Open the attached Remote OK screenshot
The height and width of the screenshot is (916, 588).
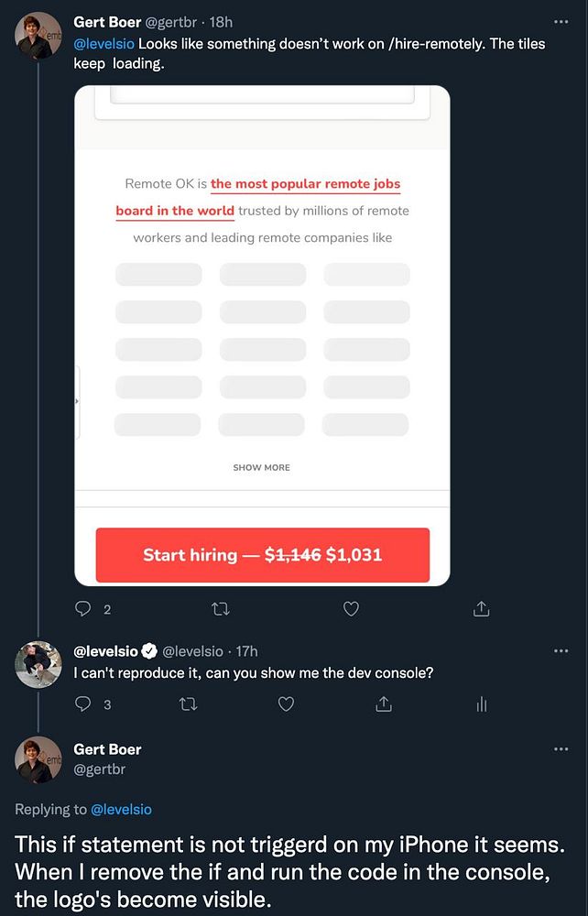click(262, 335)
